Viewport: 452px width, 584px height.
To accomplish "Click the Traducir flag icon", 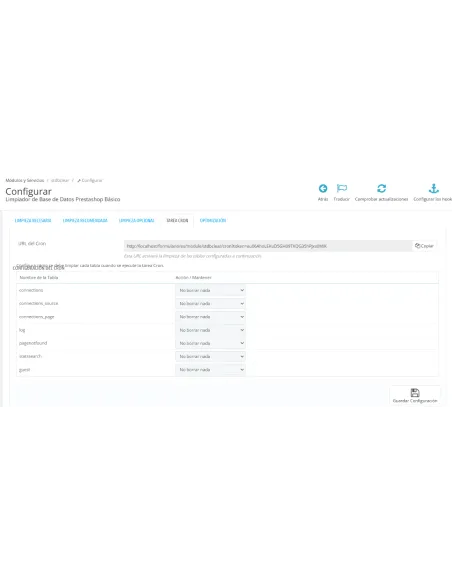I will [x=342, y=188].
